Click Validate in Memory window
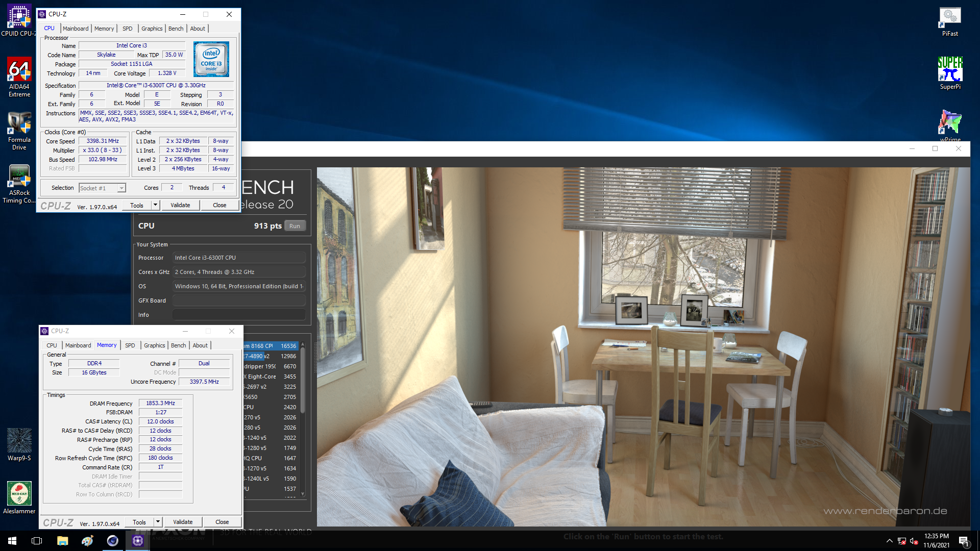Image resolution: width=980 pixels, height=551 pixels. pyautogui.click(x=183, y=522)
